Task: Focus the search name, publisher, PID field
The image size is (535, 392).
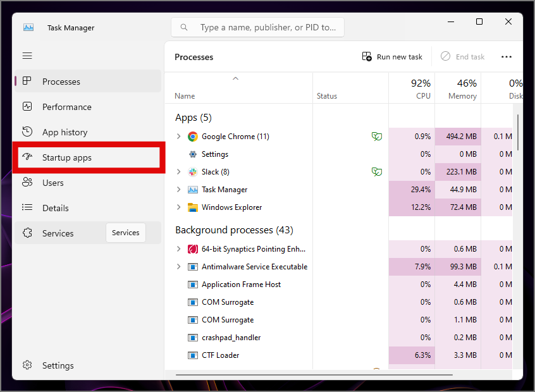Action: pos(257,27)
